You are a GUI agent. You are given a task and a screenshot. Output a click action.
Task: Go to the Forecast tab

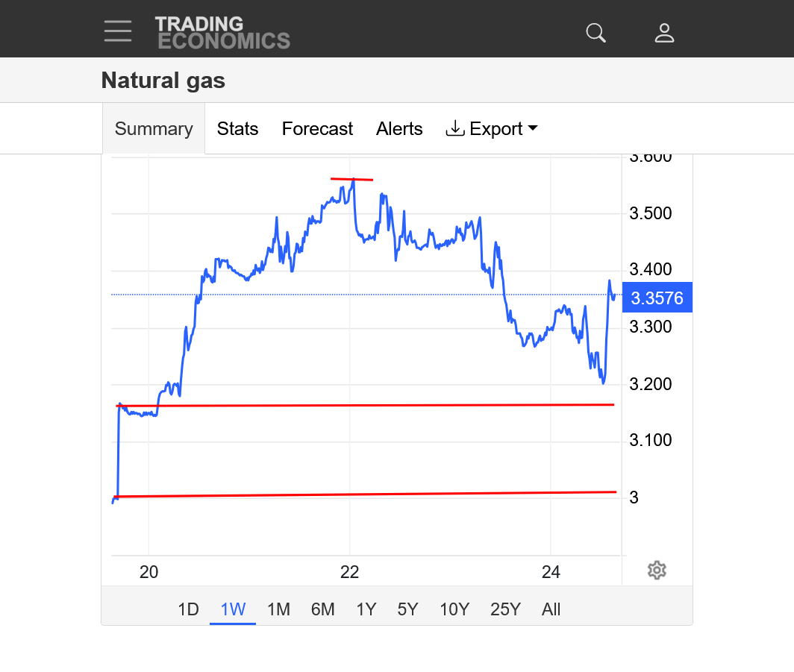point(317,129)
